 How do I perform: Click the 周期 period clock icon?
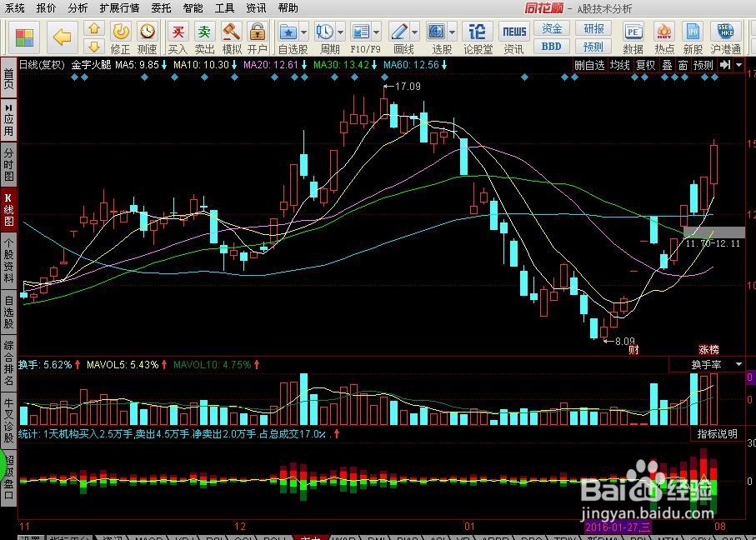(325, 32)
